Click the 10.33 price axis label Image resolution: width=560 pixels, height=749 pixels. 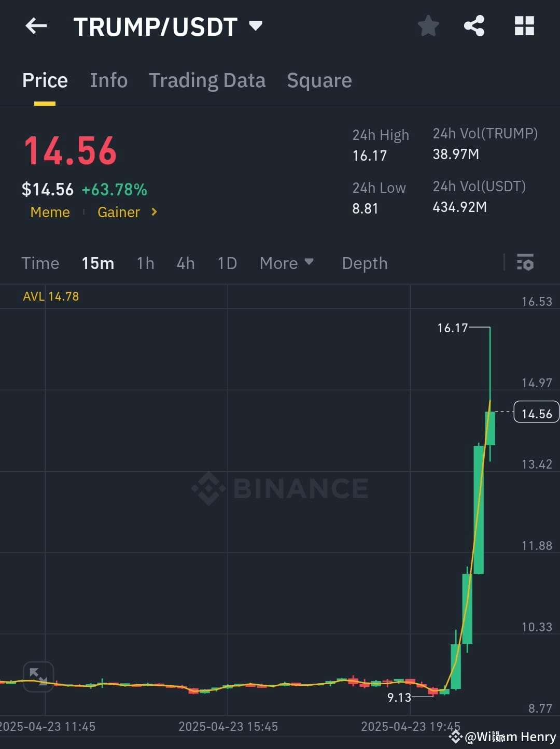pyautogui.click(x=537, y=627)
